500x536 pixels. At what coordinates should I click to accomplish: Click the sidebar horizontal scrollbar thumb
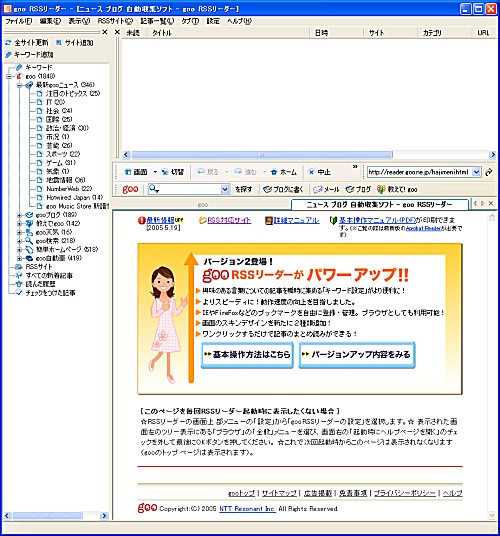[x=48, y=515]
